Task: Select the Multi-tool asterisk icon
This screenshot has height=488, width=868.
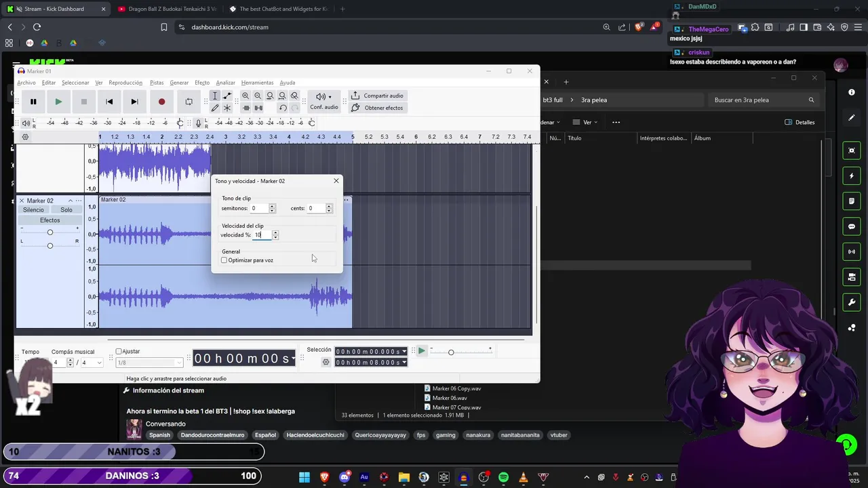Action: 226,108
